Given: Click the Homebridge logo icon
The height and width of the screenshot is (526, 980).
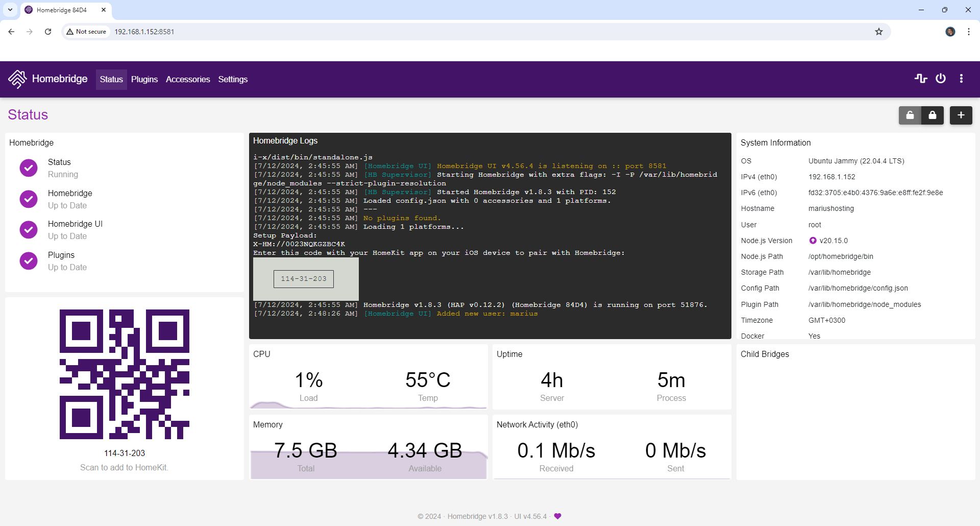Looking at the screenshot, I should pos(17,79).
